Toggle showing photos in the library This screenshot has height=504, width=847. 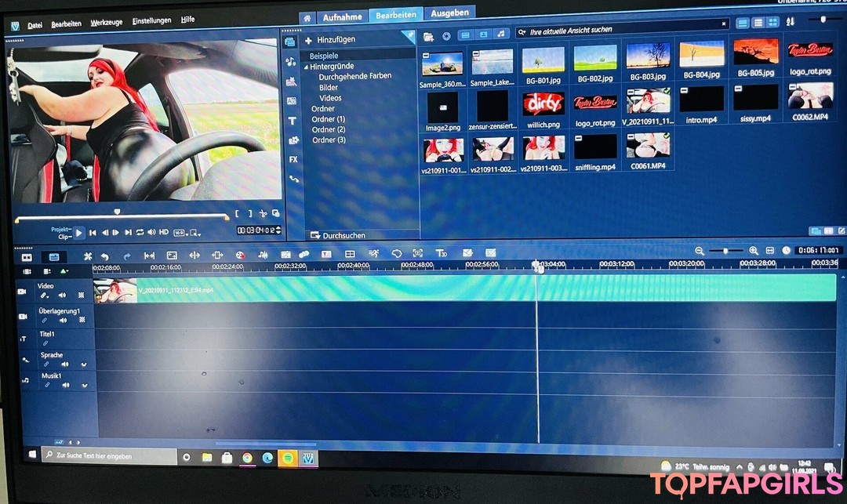[x=483, y=35]
